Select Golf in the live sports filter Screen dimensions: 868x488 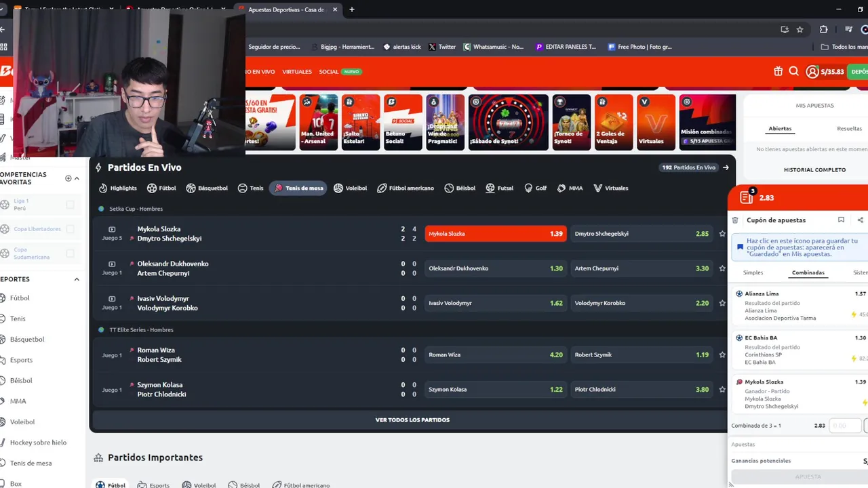click(x=535, y=188)
